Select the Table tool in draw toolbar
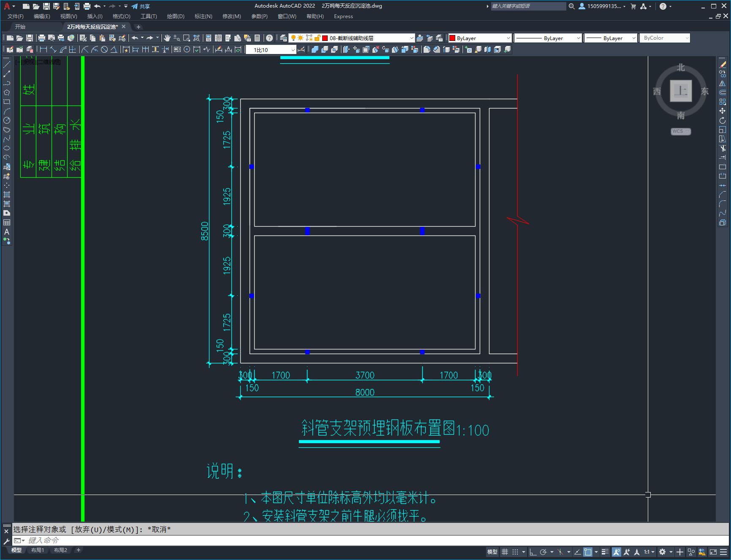Image resolution: width=731 pixels, height=560 pixels. [x=7, y=222]
